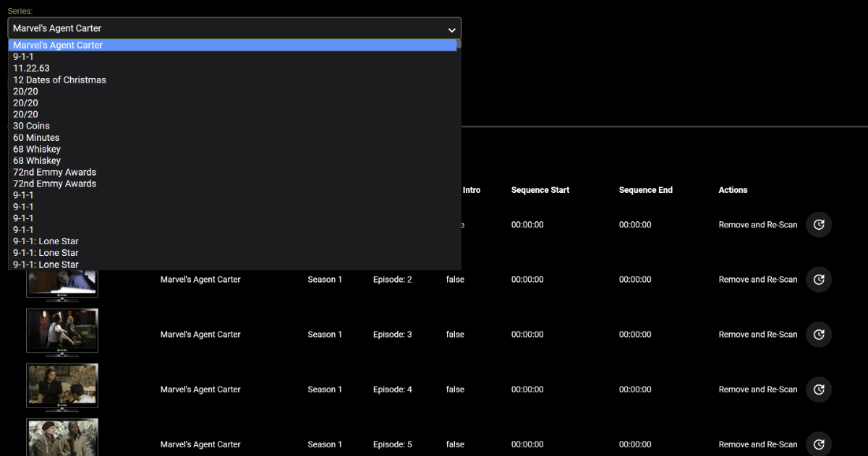Collapse the Series dropdown using its chevron
This screenshot has height=456, width=868.
(x=451, y=30)
